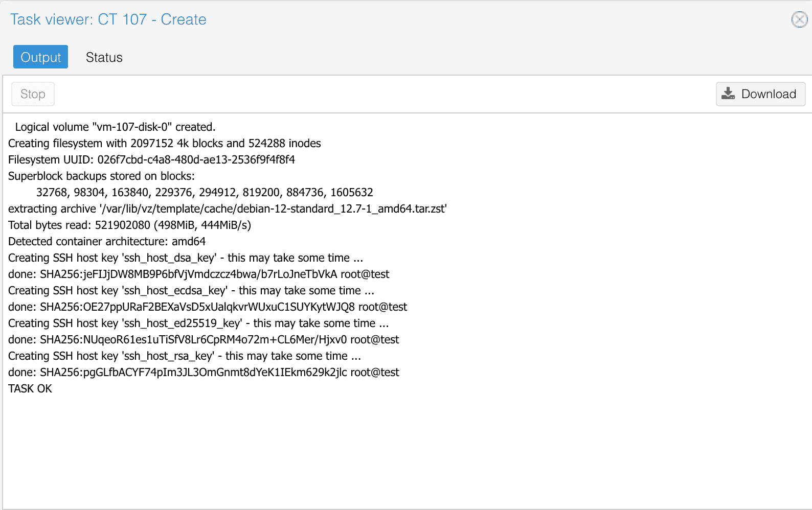Click the extracting archive debian-12 template line

[227, 209]
